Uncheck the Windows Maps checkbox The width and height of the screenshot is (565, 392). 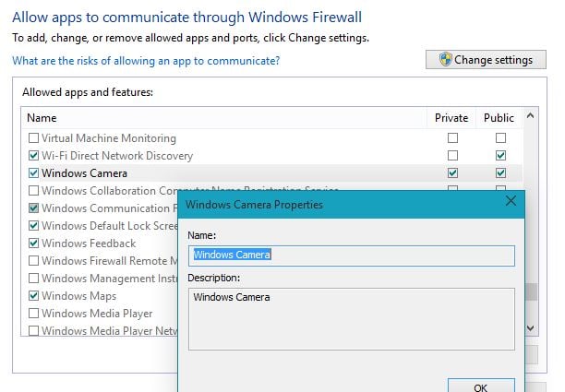coord(34,296)
